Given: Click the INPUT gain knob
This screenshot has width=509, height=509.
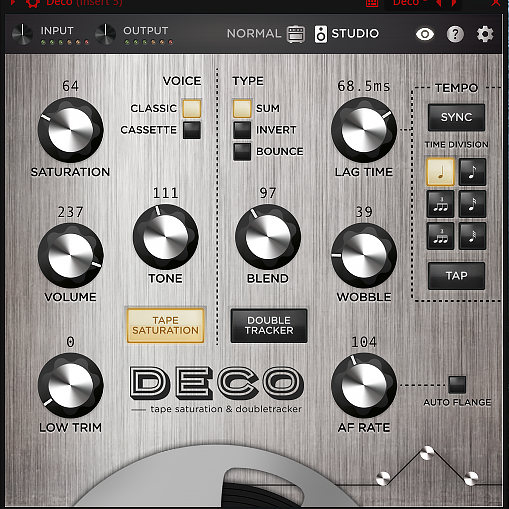Looking at the screenshot, I should point(22,34).
